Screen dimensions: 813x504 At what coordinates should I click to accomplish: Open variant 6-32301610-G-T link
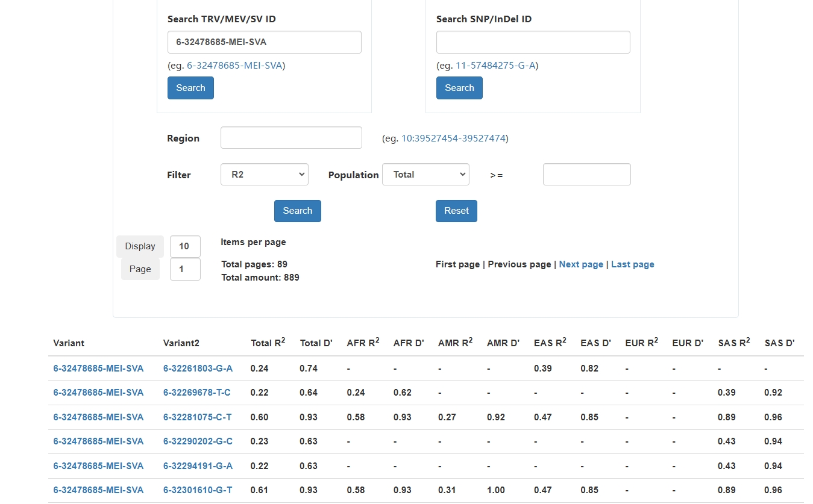pyautogui.click(x=198, y=490)
